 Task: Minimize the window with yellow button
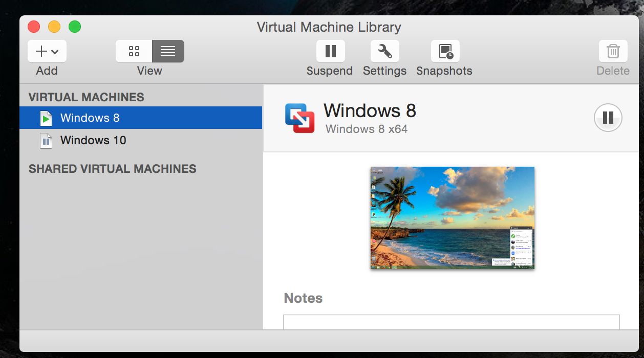[x=54, y=27]
